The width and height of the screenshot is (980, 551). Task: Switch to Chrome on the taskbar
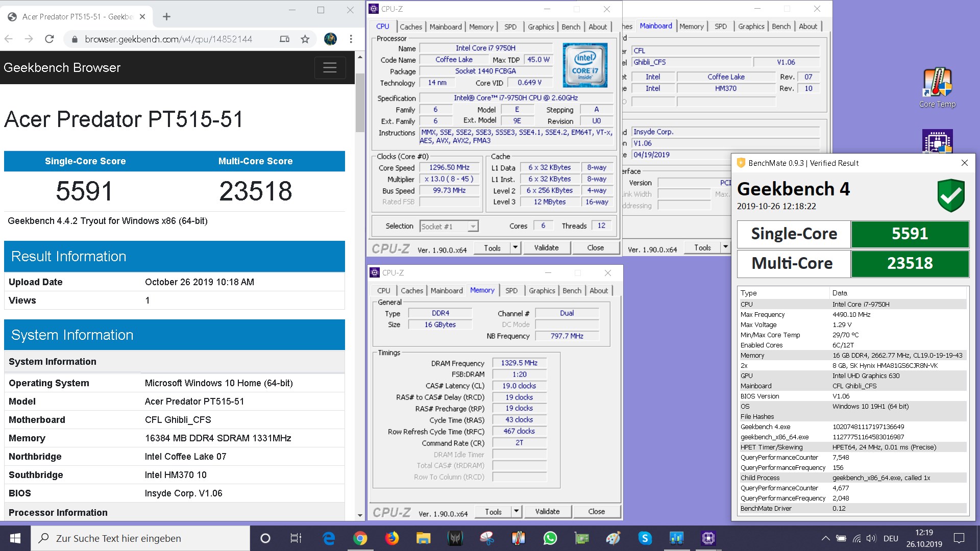(360, 538)
